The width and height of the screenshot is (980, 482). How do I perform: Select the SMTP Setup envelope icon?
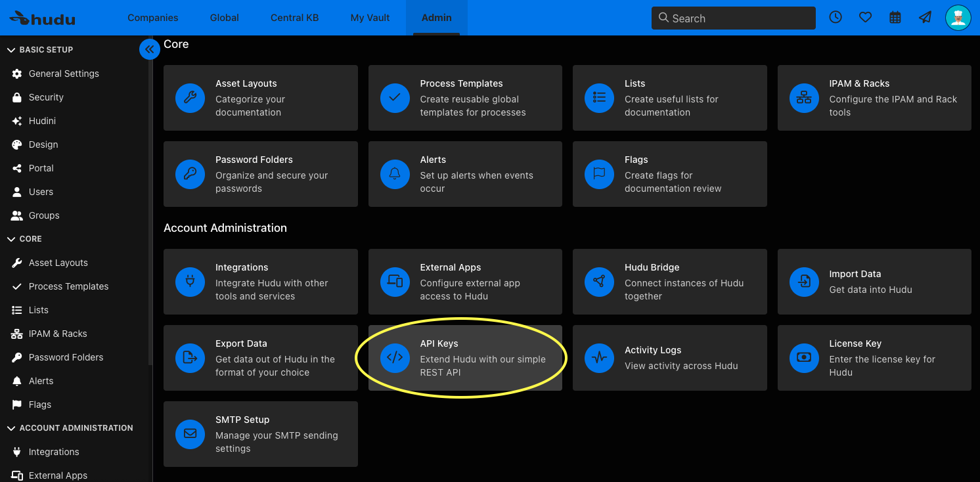(x=190, y=434)
